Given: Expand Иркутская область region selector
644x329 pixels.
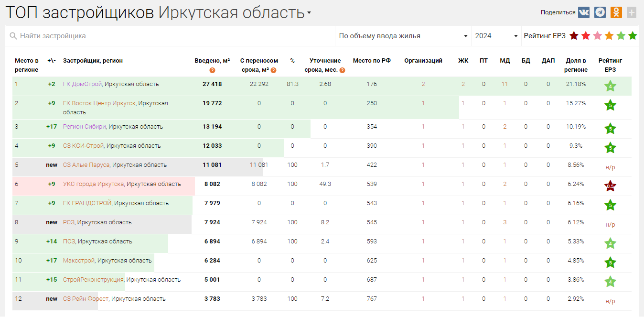Looking at the screenshot, I should click(309, 13).
